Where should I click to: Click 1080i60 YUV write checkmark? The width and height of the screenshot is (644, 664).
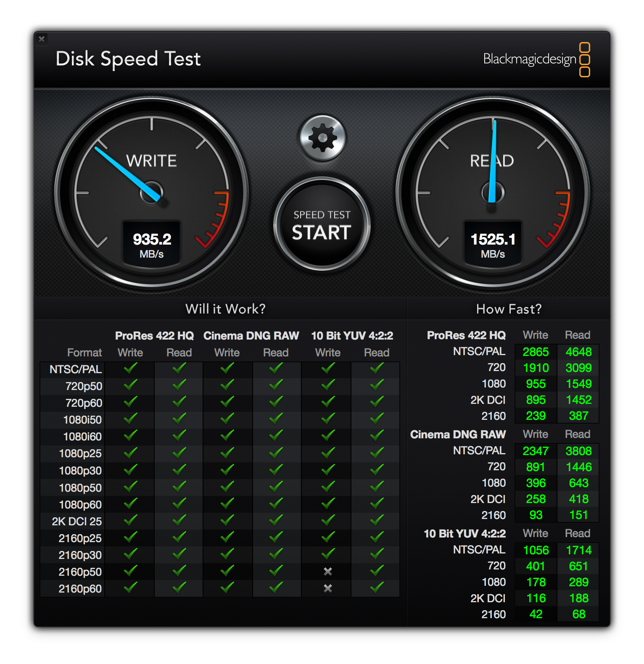coord(328,435)
